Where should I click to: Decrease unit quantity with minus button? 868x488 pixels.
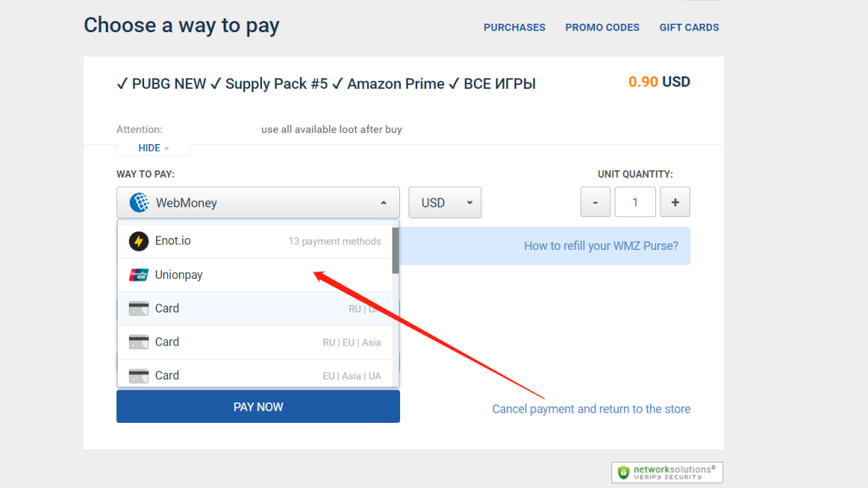596,203
